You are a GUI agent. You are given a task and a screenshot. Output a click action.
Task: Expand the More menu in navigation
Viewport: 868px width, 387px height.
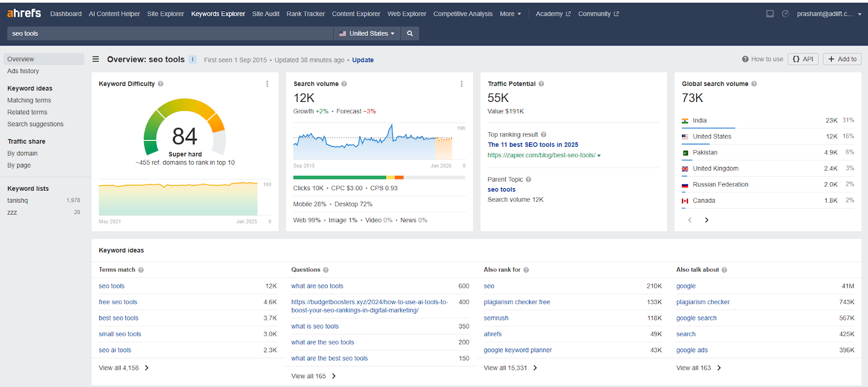click(x=510, y=14)
